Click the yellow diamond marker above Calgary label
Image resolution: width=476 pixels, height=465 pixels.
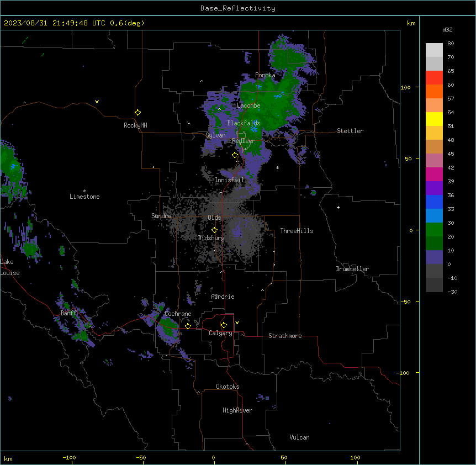[224, 325]
